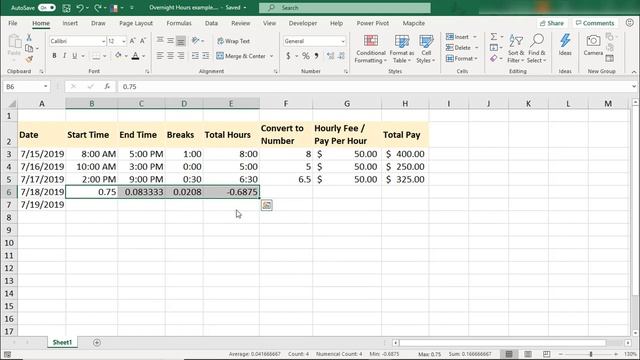This screenshot has width=640, height=360.
Task: Click the Align Left icon
Action: 160,56
